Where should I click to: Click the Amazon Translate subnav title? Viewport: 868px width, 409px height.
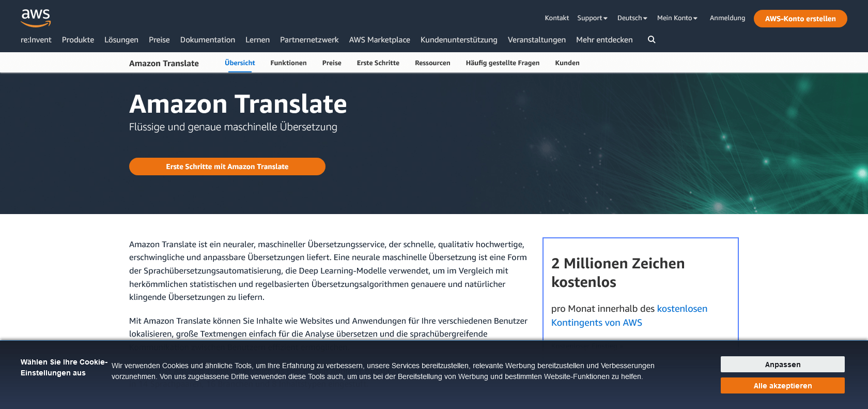click(164, 63)
